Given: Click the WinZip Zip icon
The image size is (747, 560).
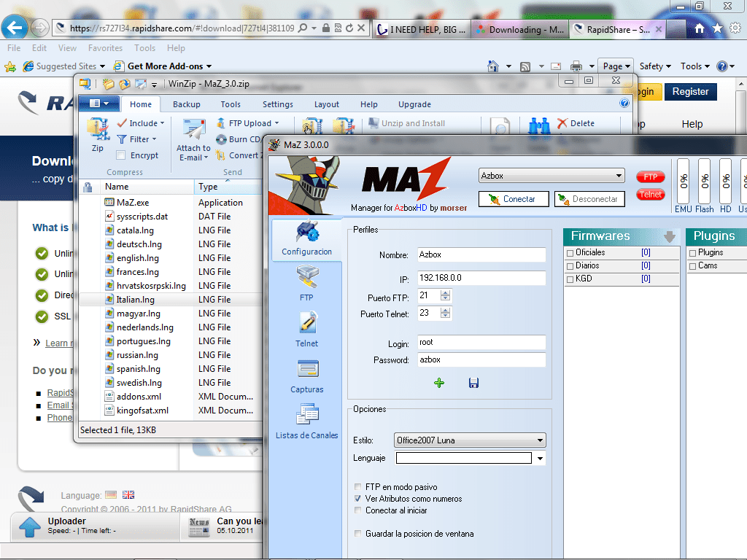Looking at the screenshot, I should 98,135.
